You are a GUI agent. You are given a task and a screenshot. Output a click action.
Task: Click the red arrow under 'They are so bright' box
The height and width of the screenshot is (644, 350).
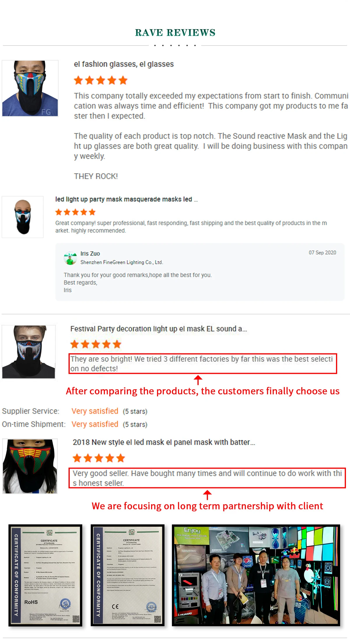pyautogui.click(x=198, y=380)
